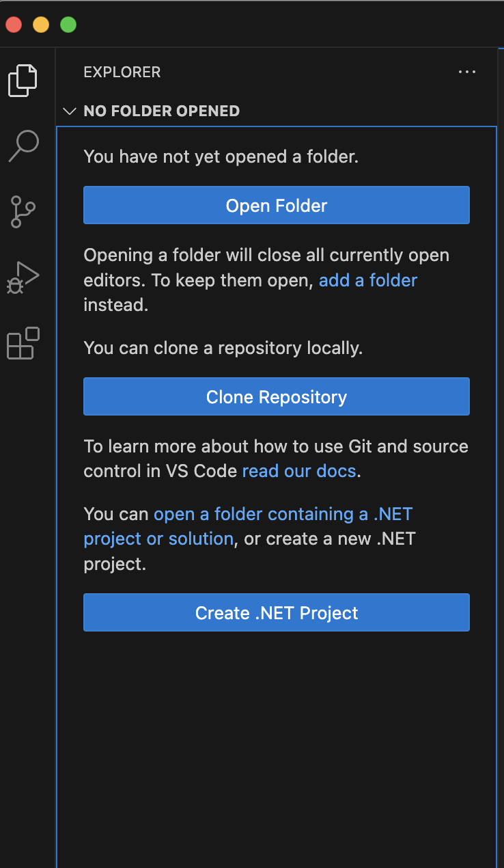Image resolution: width=504 pixels, height=868 pixels.
Task: Click the NO FOLDER OPENED section header
Action: (x=161, y=111)
